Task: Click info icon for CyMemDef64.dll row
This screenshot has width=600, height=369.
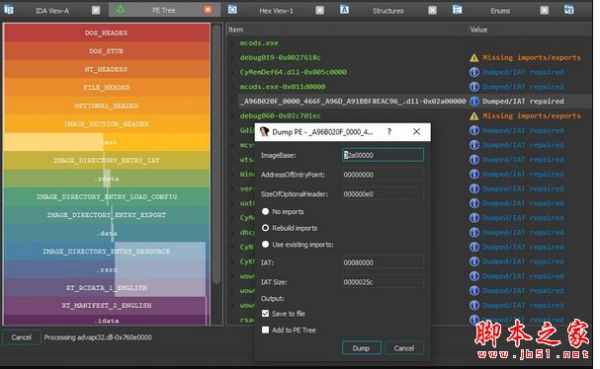Action: (x=474, y=72)
